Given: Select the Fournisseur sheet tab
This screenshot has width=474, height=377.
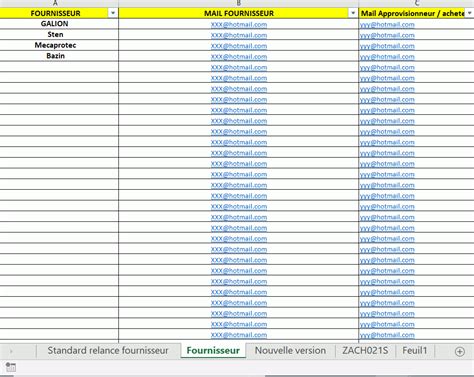Looking at the screenshot, I should coord(213,351).
